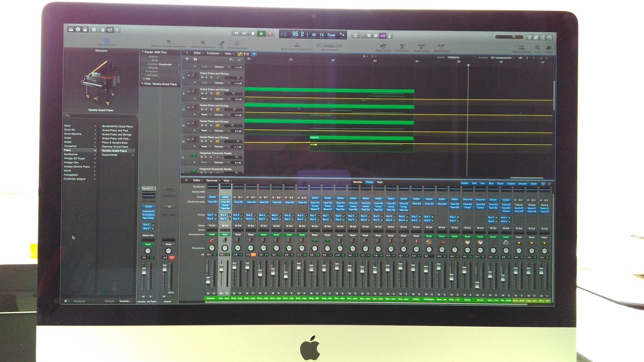Image resolution: width=644 pixels, height=362 pixels.
Task: Click the master volume slider at top right
Action: click(x=509, y=37)
